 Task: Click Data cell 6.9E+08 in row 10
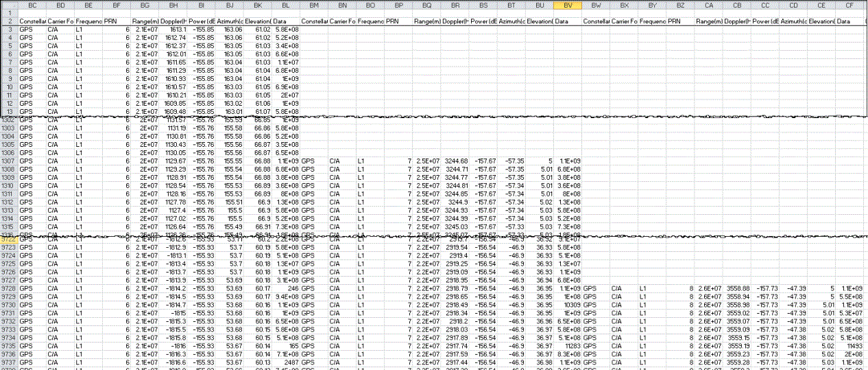(x=285, y=86)
